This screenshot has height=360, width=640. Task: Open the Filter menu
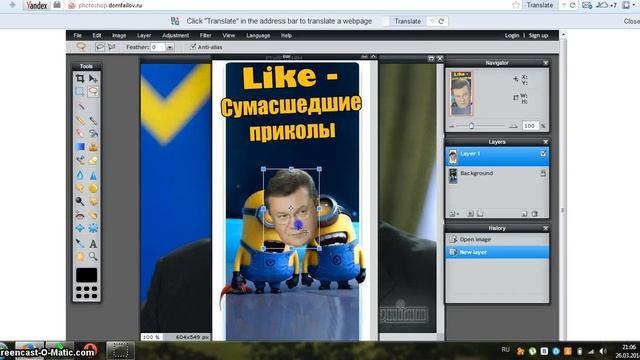click(205, 36)
